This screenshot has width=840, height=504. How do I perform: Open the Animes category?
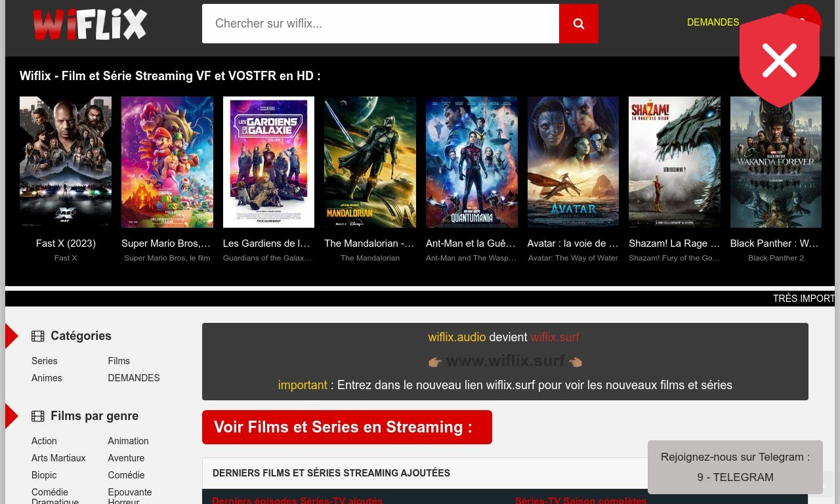[47, 378]
